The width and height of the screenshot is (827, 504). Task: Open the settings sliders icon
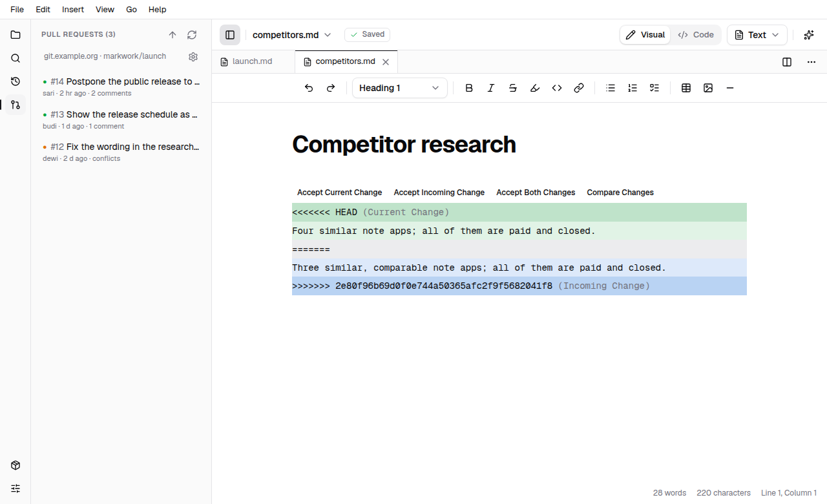tap(16, 488)
